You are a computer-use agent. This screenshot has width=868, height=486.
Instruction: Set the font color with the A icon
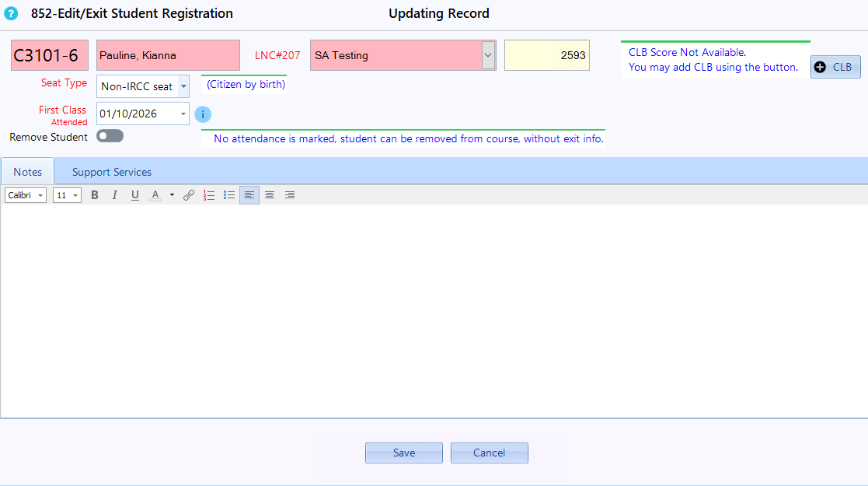pyautogui.click(x=155, y=195)
